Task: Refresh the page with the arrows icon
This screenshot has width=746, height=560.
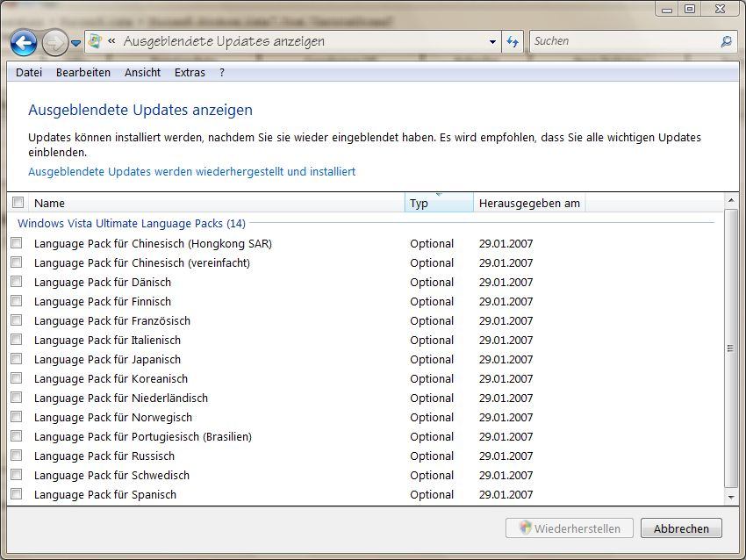Action: tap(513, 42)
